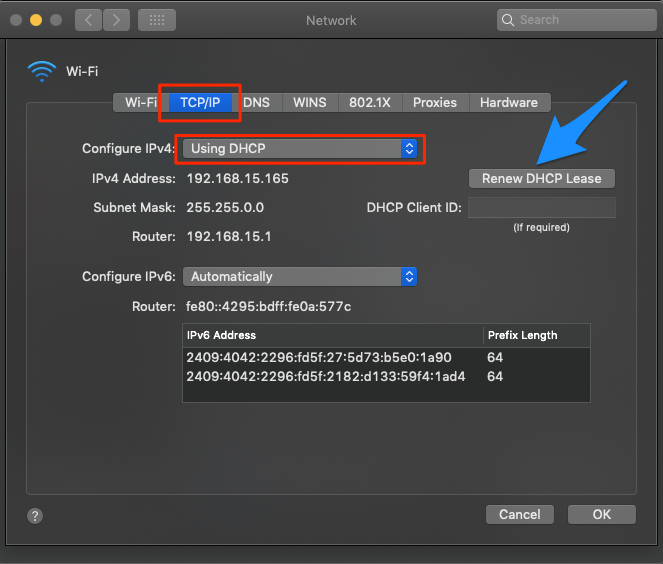Viewport: 663px width, 564px height.
Task: Switch to the Wi-Fi tab
Action: (x=141, y=103)
